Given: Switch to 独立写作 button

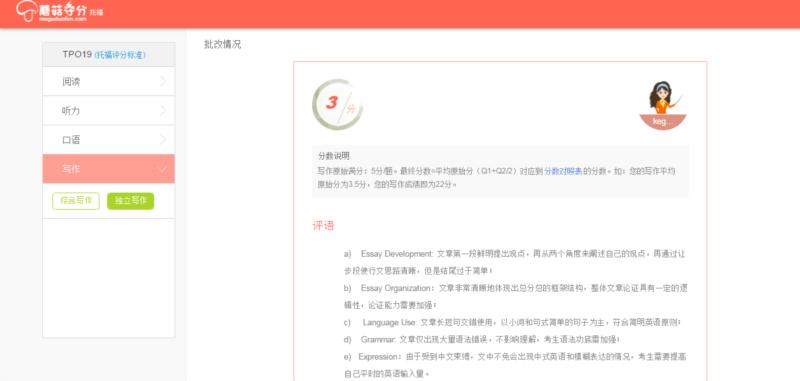Looking at the screenshot, I should (130, 201).
